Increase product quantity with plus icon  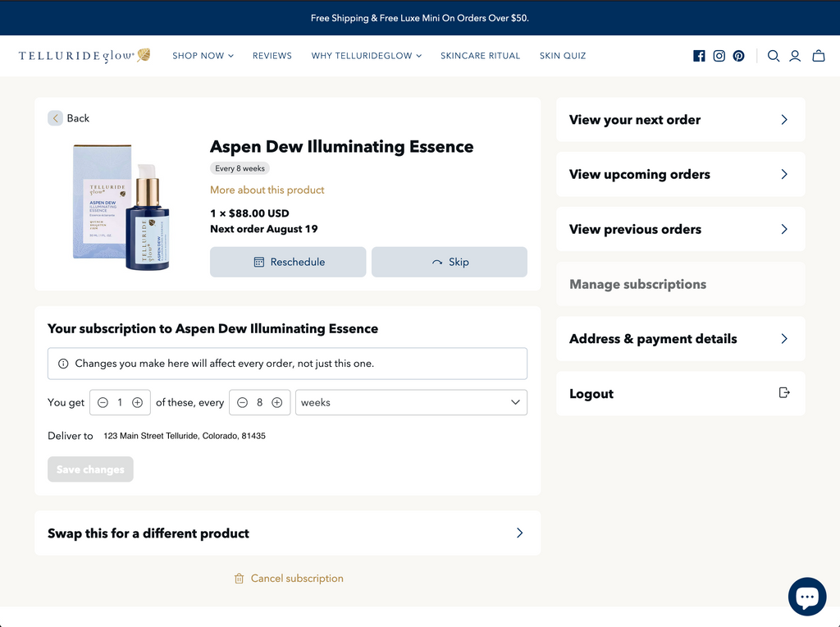click(137, 402)
